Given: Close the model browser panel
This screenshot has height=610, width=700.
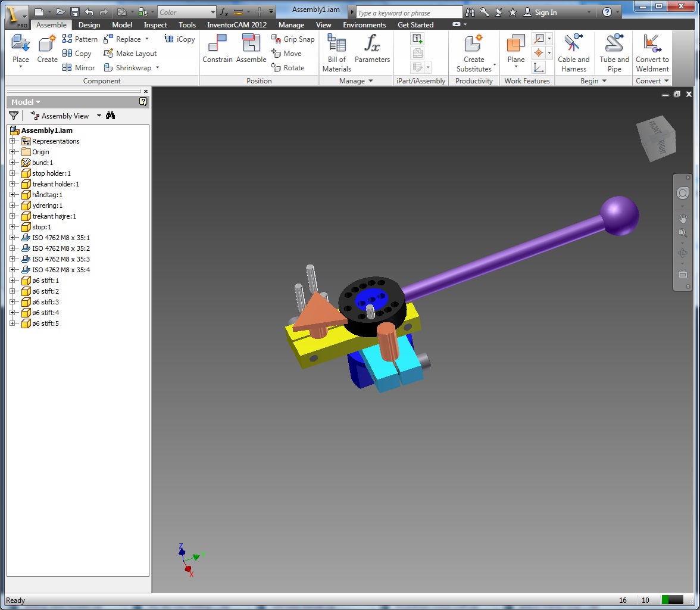Looking at the screenshot, I should click(145, 91).
